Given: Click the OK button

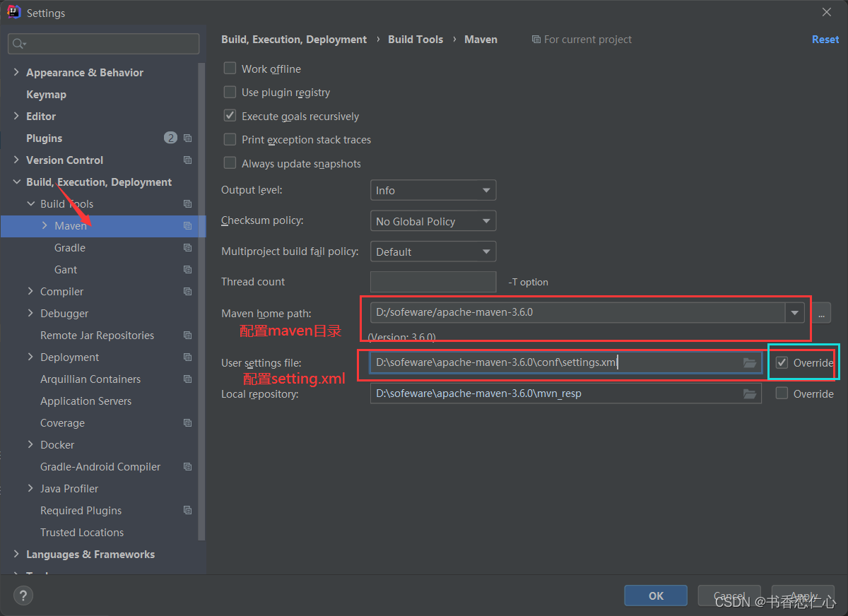Looking at the screenshot, I should coord(656,596).
